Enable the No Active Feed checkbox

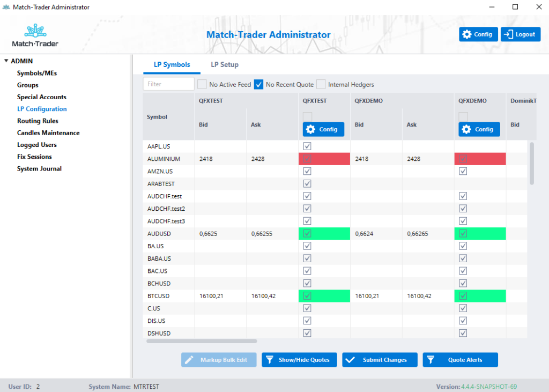[x=202, y=84]
